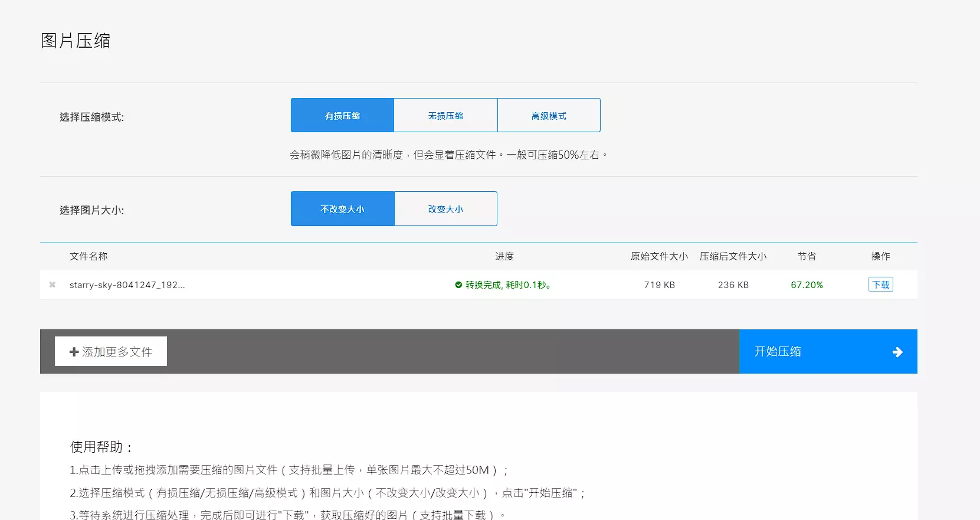
Task: Click the 文件名称 column header
Action: (89, 256)
